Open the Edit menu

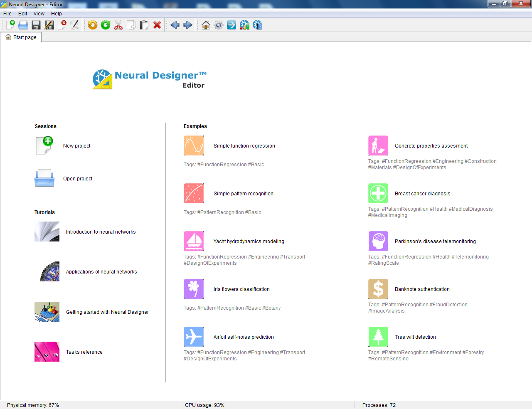(23, 14)
